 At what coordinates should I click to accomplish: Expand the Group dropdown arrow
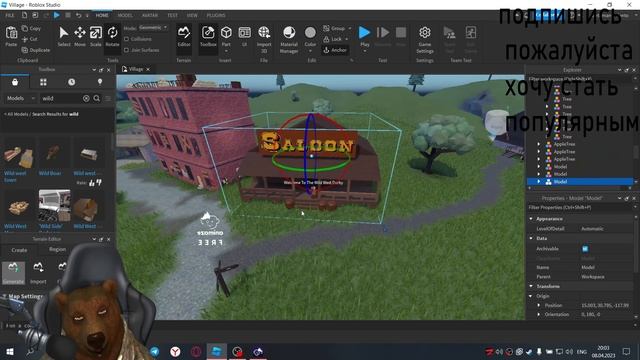point(349,28)
